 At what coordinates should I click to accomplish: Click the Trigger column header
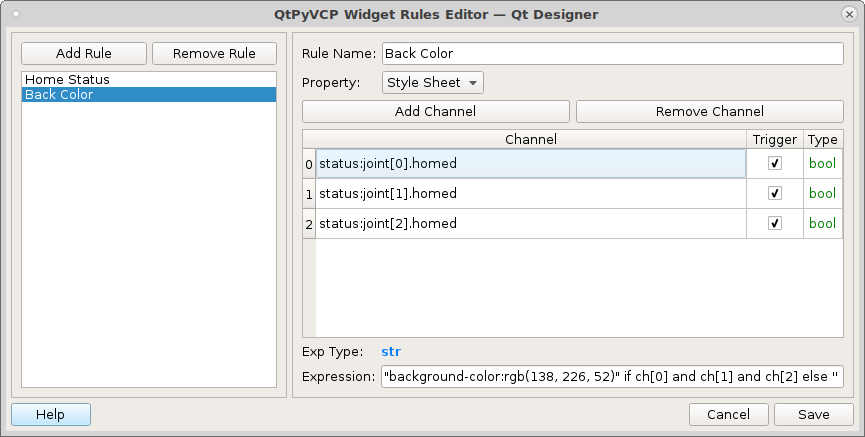[775, 140]
